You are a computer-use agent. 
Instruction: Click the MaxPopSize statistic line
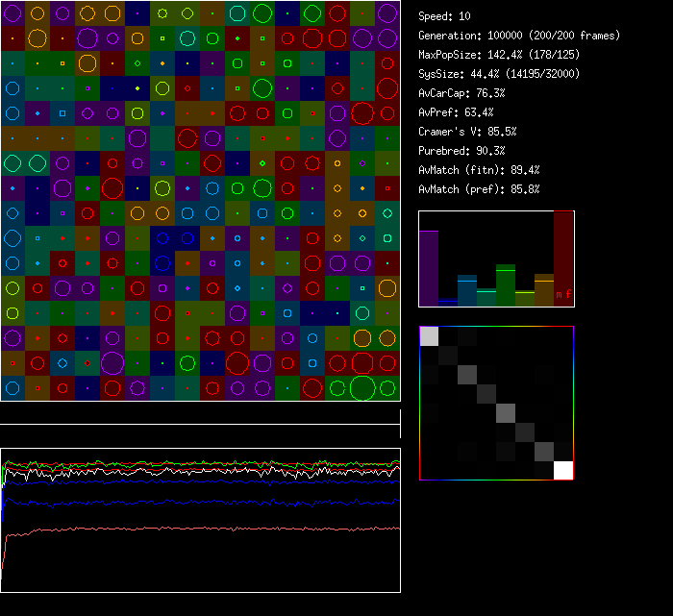point(497,55)
